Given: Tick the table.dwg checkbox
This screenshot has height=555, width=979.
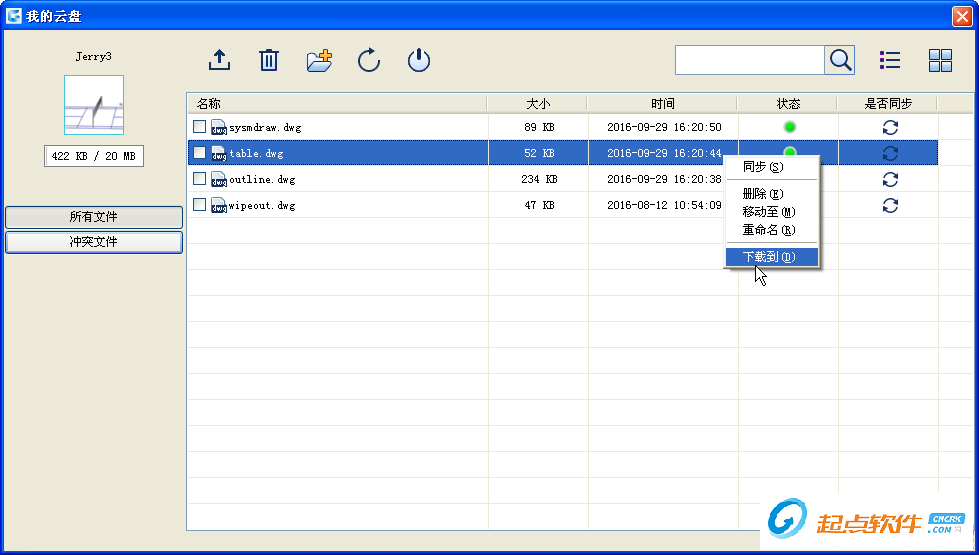Looking at the screenshot, I should pos(200,153).
